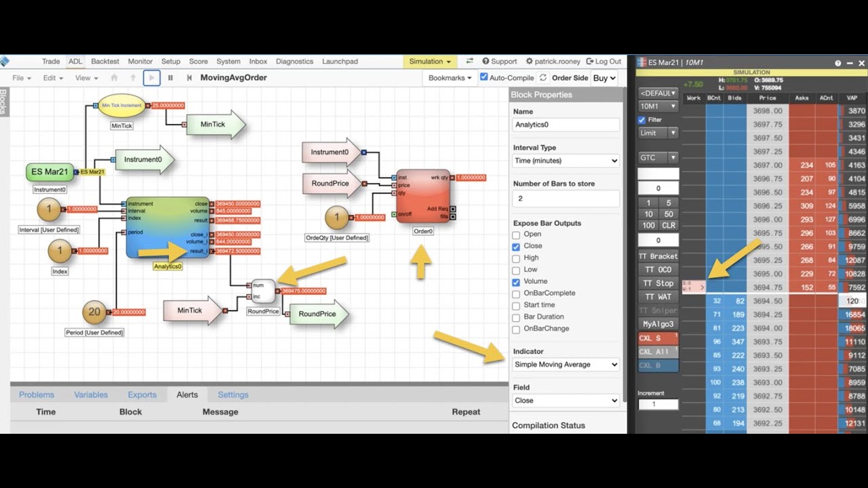Click the MyAlgo3 button
Screen dimensions: 868x488
pos(658,324)
